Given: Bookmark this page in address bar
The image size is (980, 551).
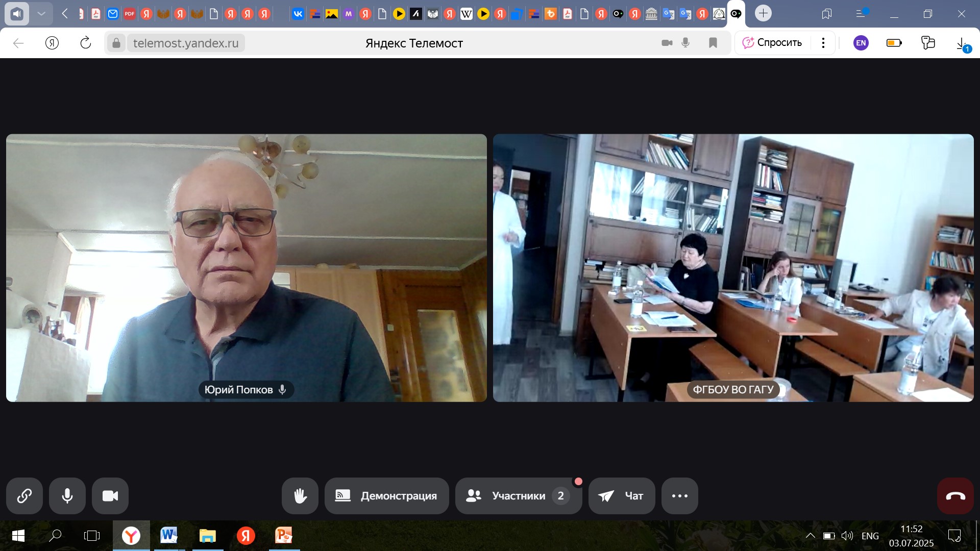Looking at the screenshot, I should (713, 43).
